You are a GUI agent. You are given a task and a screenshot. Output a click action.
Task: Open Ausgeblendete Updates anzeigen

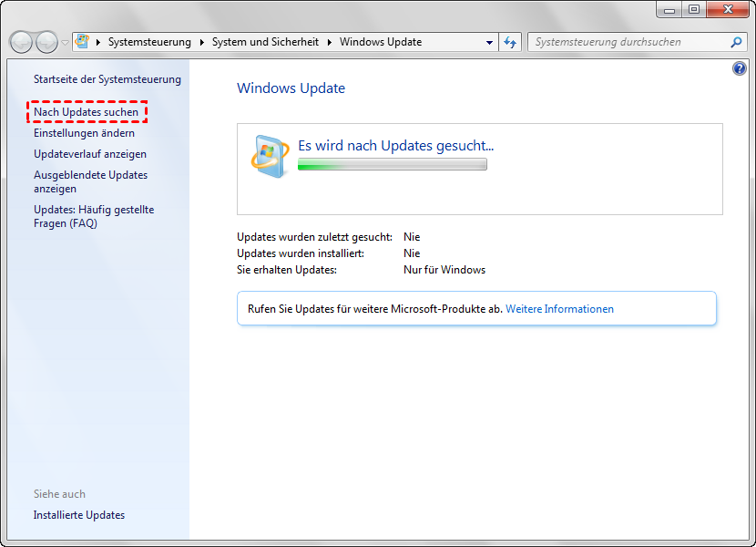click(x=90, y=181)
